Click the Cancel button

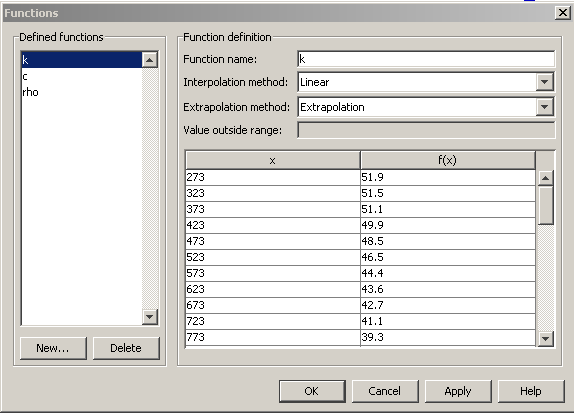click(385, 391)
